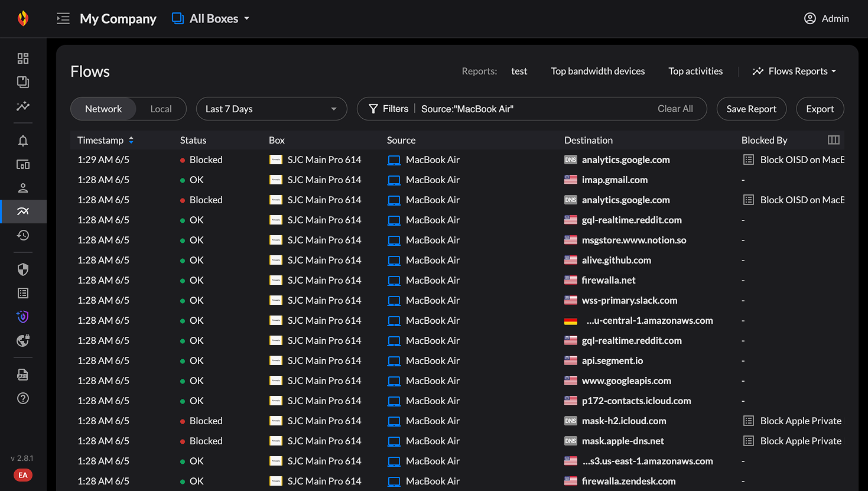Image resolution: width=868 pixels, height=491 pixels.
Task: Click Clear All filters
Action: point(675,109)
